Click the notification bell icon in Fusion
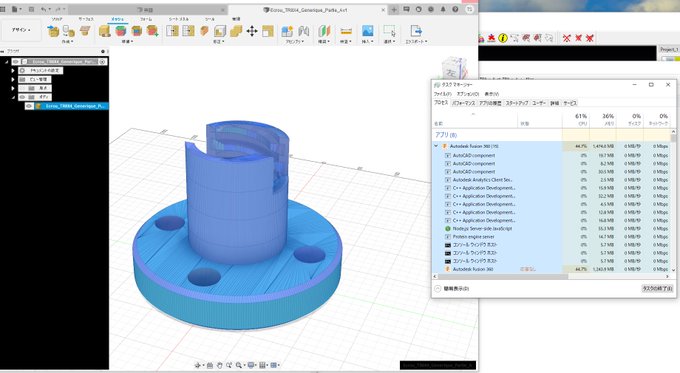 (x=443, y=9)
